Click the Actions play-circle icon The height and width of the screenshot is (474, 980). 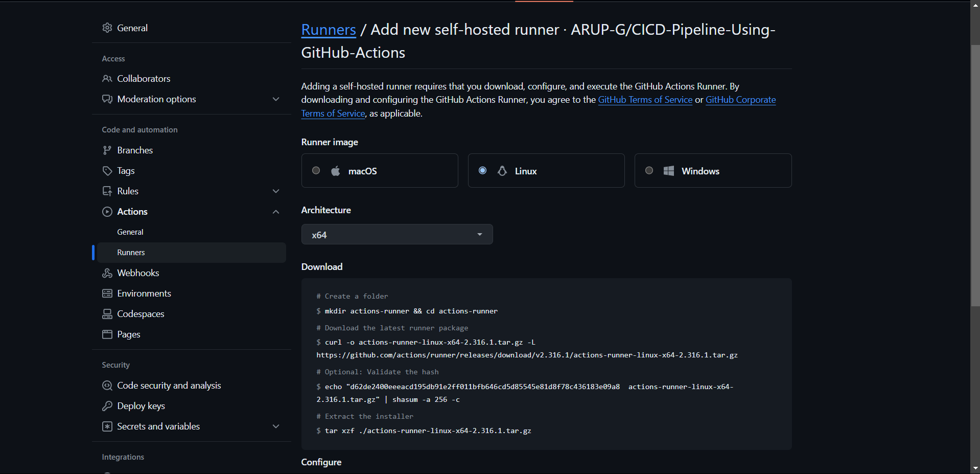point(107,212)
